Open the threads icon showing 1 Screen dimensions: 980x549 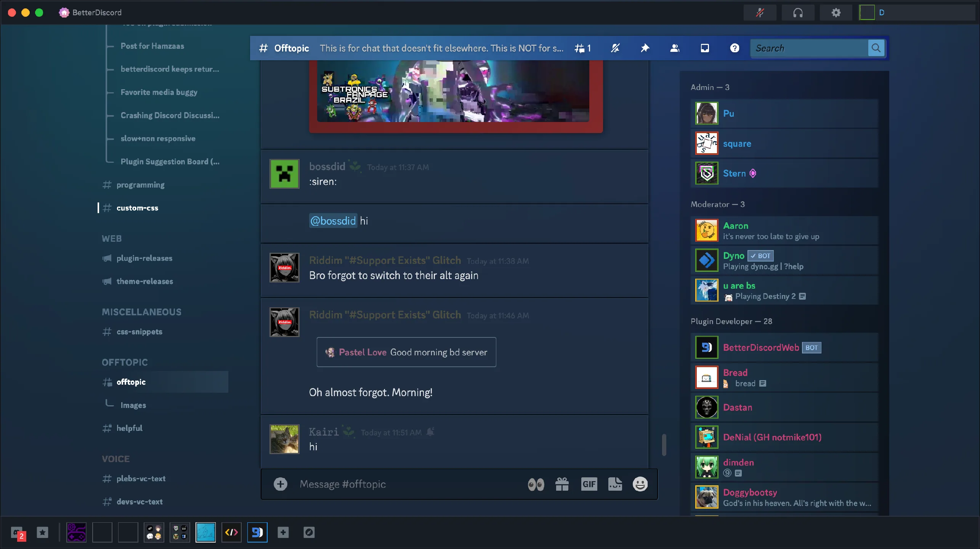point(582,48)
